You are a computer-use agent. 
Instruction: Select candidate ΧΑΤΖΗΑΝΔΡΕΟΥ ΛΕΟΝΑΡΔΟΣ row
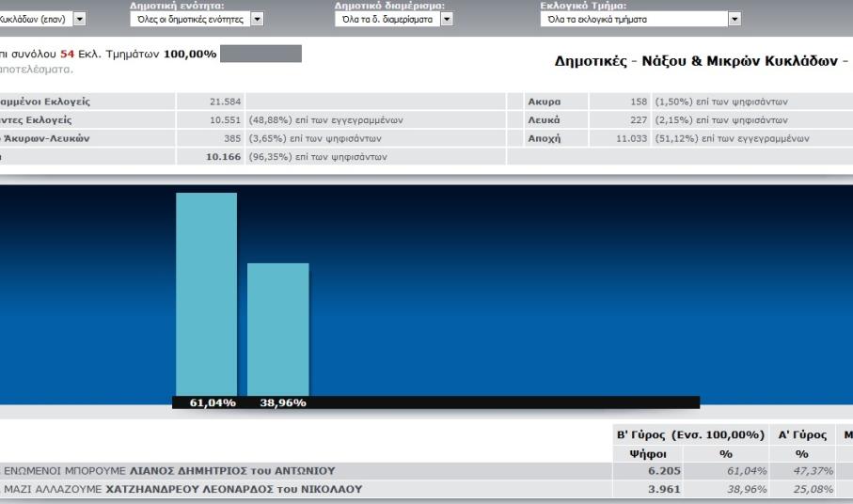pos(183,489)
